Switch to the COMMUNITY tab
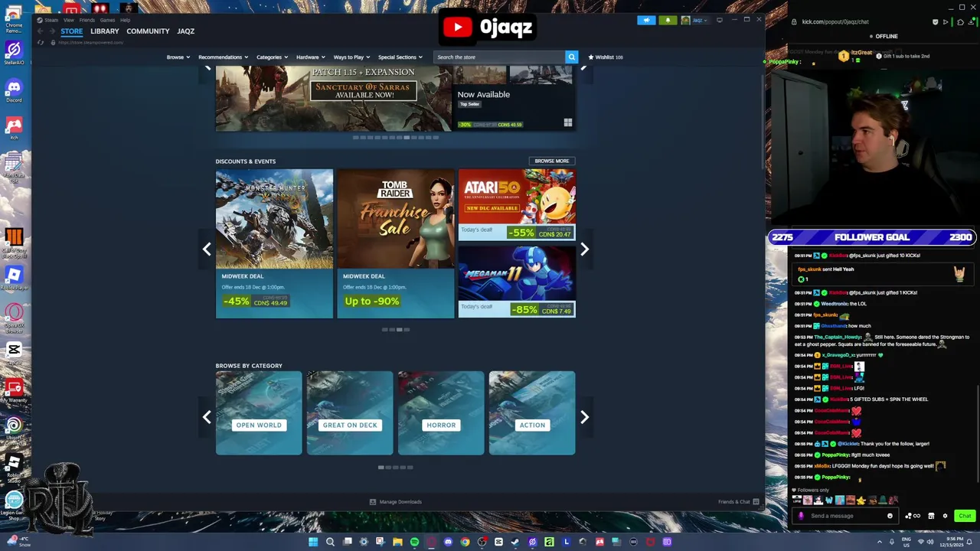The image size is (980, 551). [x=148, y=31]
